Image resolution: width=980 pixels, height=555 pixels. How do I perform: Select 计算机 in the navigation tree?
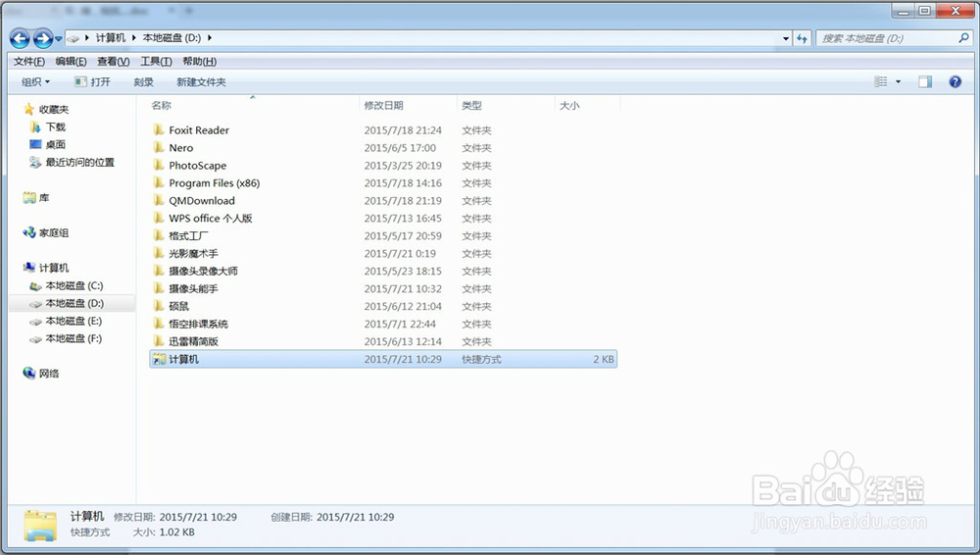[x=54, y=268]
